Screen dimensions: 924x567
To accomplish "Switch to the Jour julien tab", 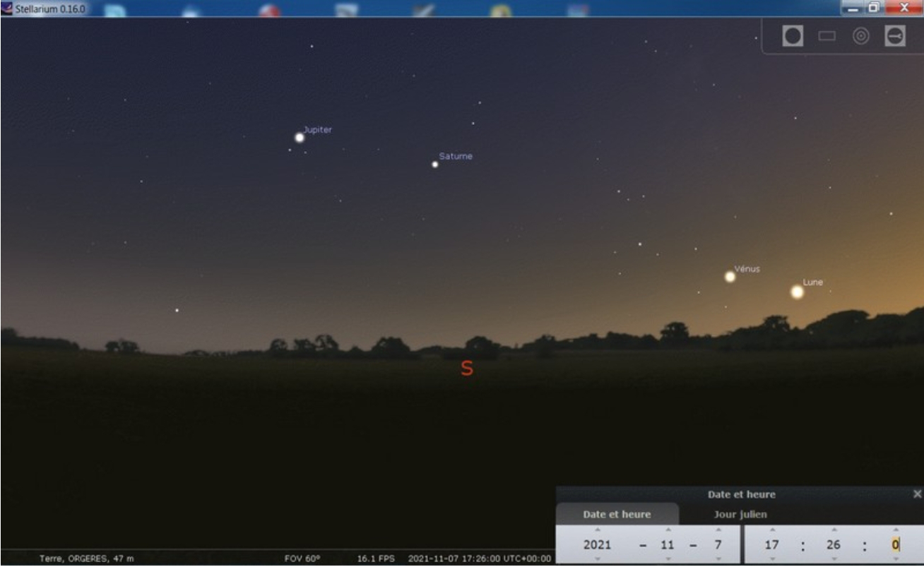I will [x=740, y=514].
